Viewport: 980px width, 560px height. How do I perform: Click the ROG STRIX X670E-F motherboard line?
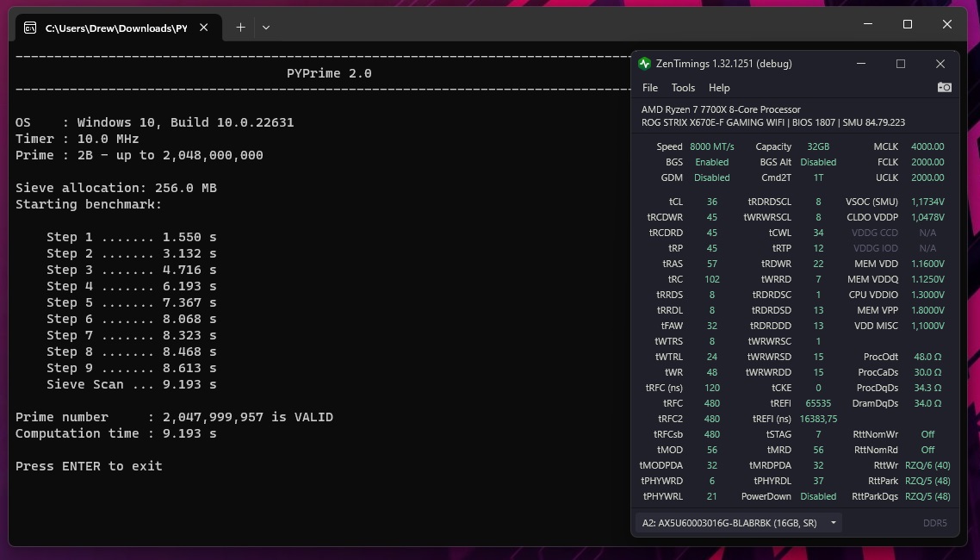tap(773, 122)
